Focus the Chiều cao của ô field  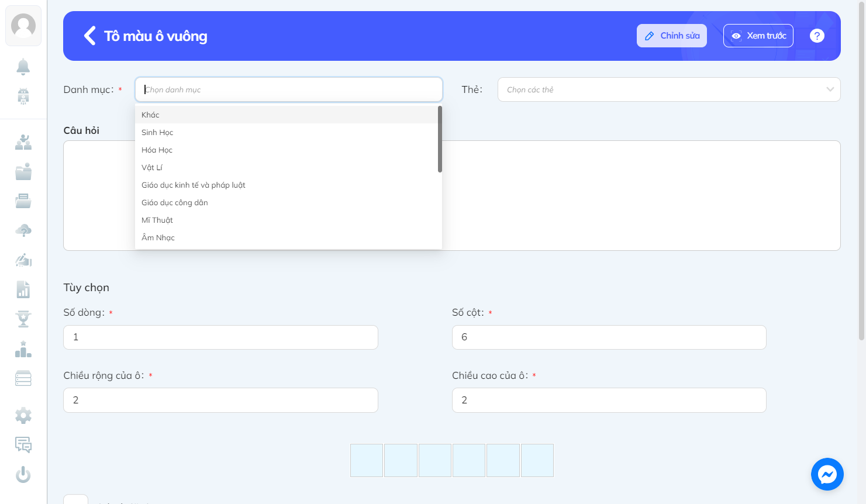click(x=609, y=401)
